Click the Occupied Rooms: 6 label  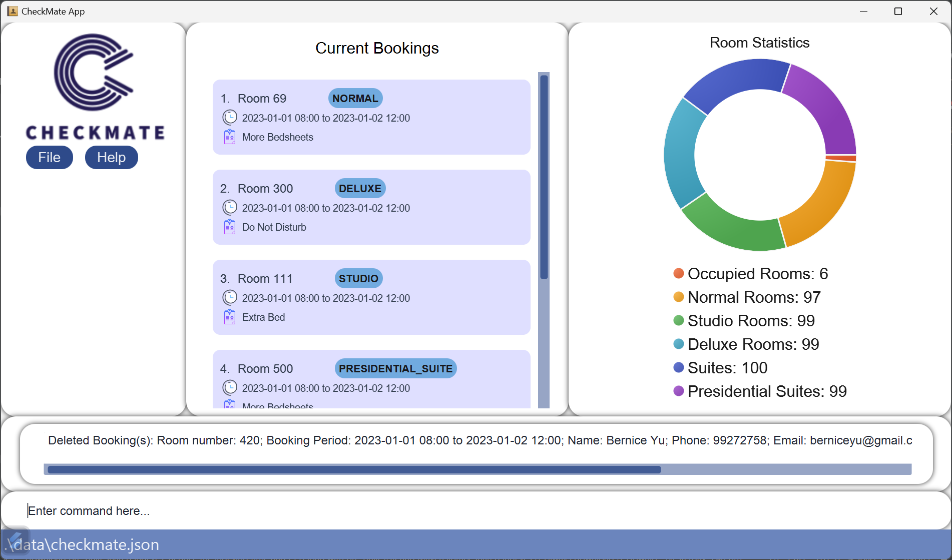758,274
